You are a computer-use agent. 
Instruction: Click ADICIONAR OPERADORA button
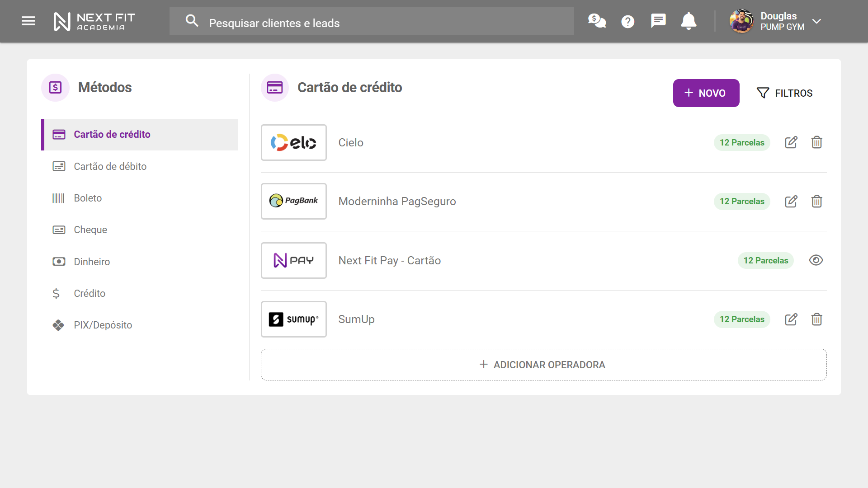coord(543,365)
